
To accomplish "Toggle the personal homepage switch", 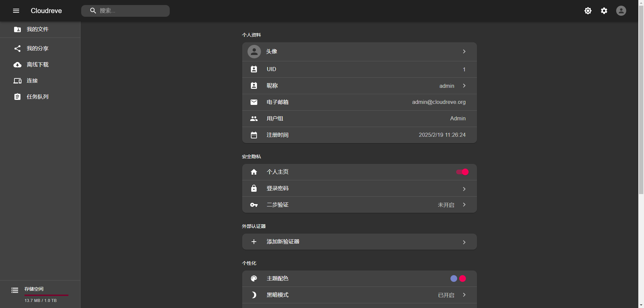I will (462, 172).
